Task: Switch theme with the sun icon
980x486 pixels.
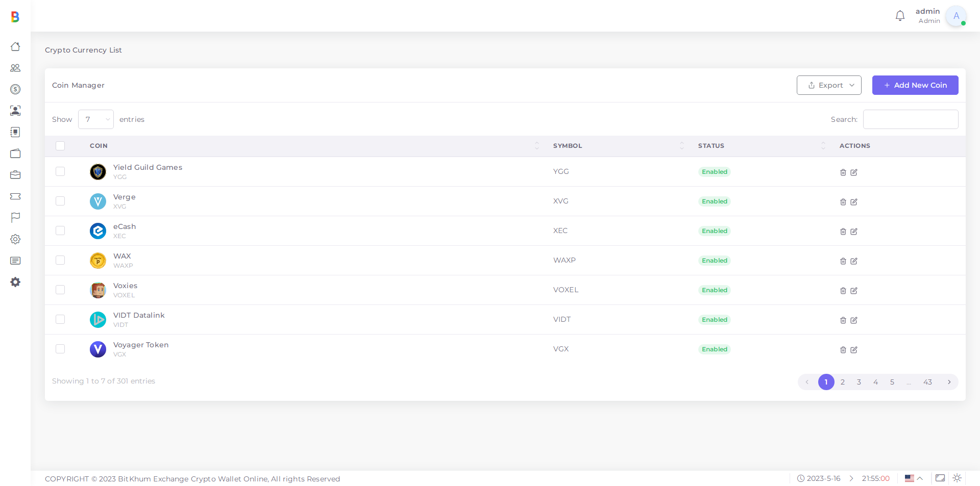Action: (x=957, y=478)
